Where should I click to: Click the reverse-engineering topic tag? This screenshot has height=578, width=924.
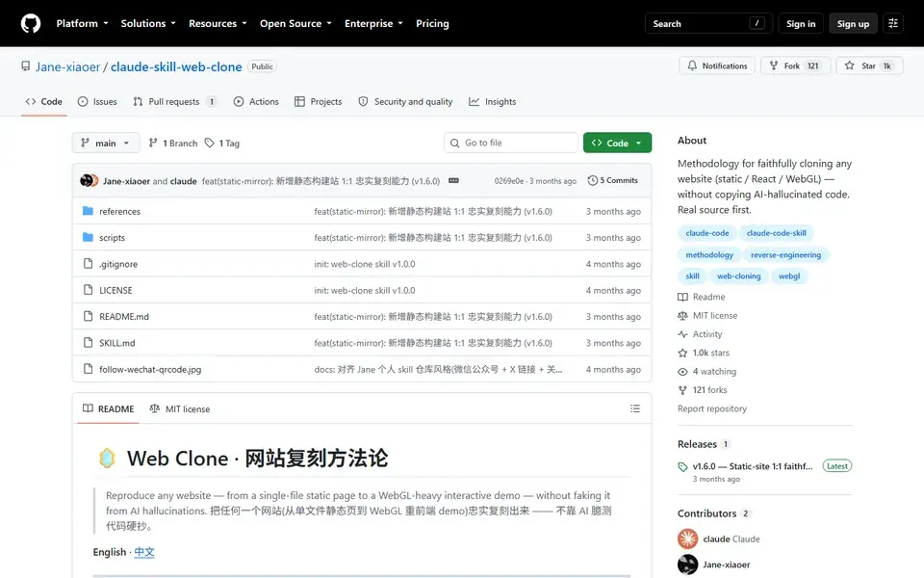785,254
